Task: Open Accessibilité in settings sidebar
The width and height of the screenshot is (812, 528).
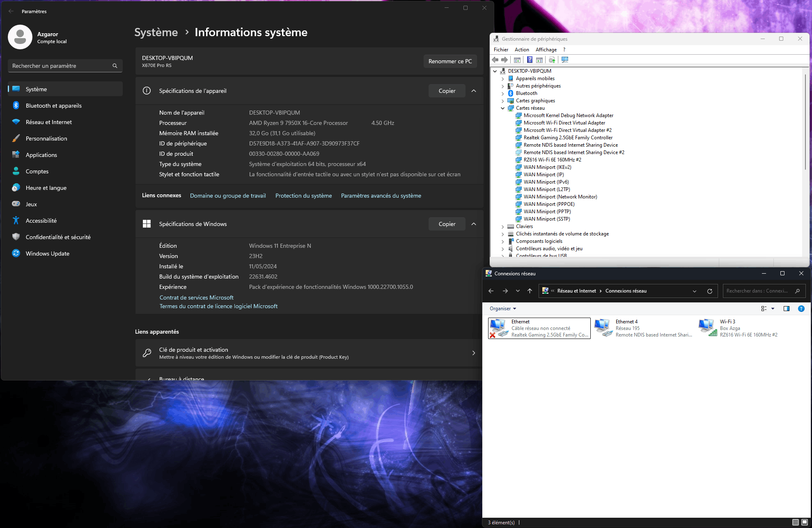Action: 65,221
